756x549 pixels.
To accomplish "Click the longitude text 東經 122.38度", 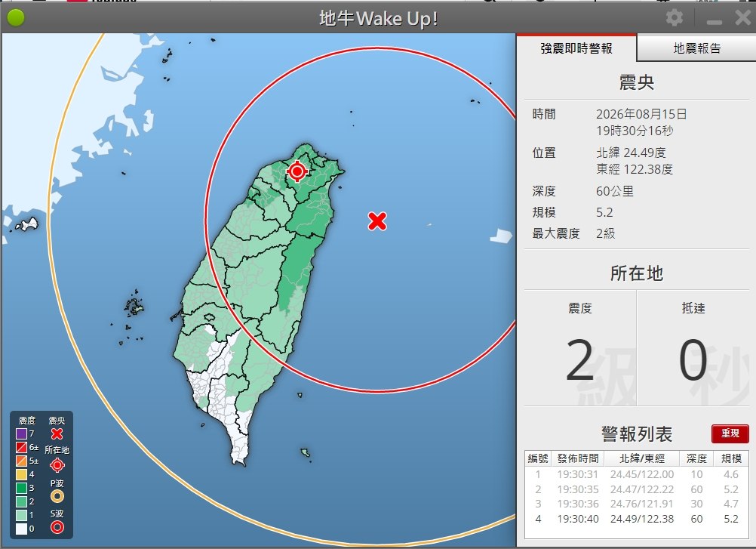I will point(635,169).
